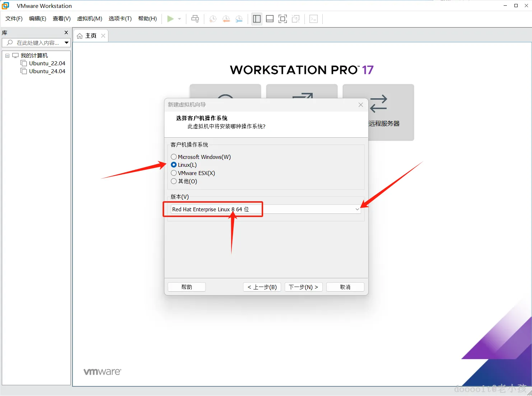
Task: Click the vmware logo at bottom left
Action: point(102,372)
